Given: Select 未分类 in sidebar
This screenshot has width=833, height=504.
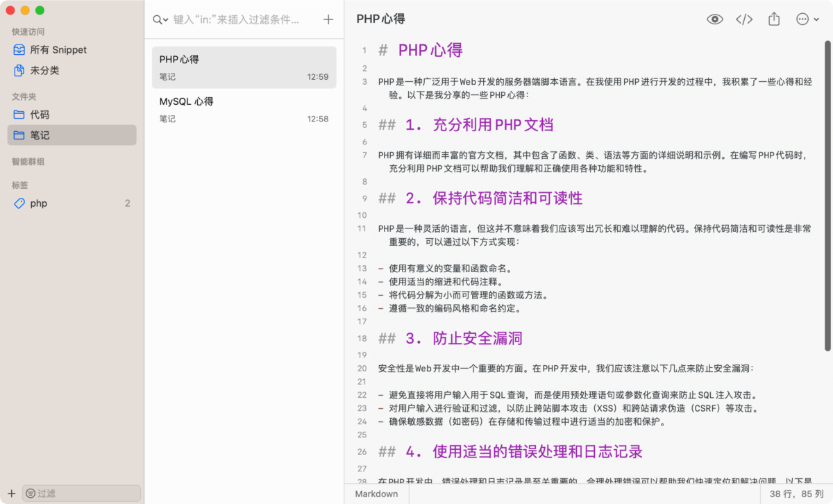Looking at the screenshot, I should [72, 71].
